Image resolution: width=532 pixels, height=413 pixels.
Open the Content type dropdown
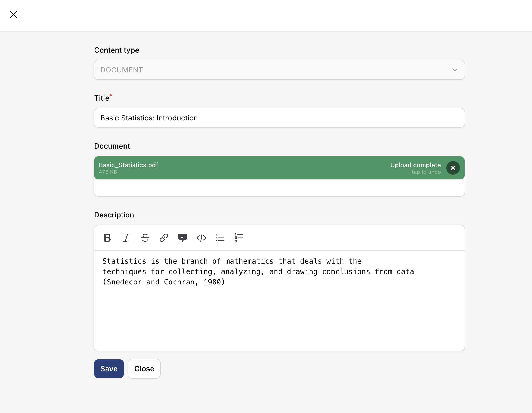pos(279,70)
